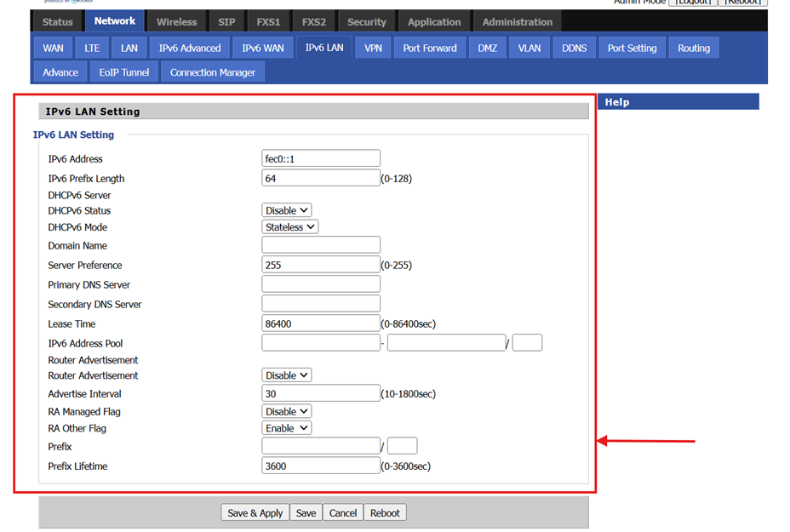This screenshot has width=790, height=532.
Task: Open the Security tab
Action: pos(366,22)
